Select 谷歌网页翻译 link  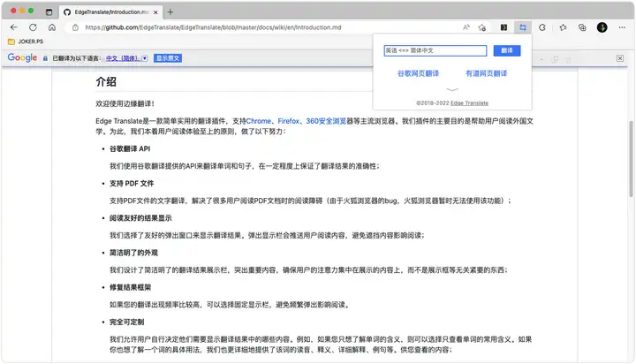click(x=418, y=73)
